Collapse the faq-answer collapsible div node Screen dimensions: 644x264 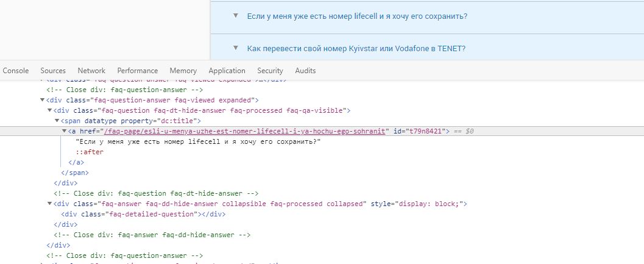50,204
